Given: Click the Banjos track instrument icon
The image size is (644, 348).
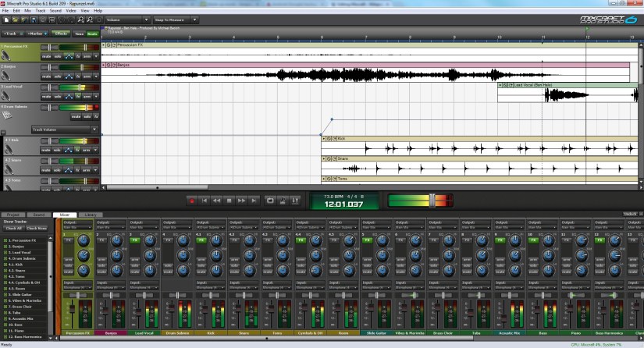Looking at the screenshot, I should [6, 76].
